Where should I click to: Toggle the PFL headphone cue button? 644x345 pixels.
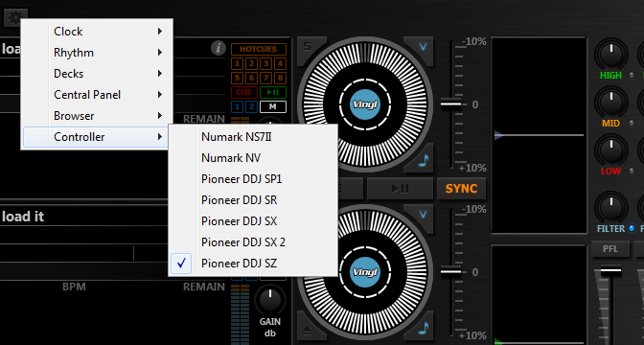[609, 249]
